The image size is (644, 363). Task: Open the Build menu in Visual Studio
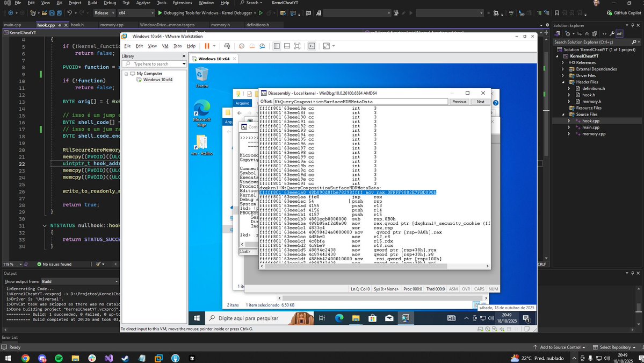92,3
